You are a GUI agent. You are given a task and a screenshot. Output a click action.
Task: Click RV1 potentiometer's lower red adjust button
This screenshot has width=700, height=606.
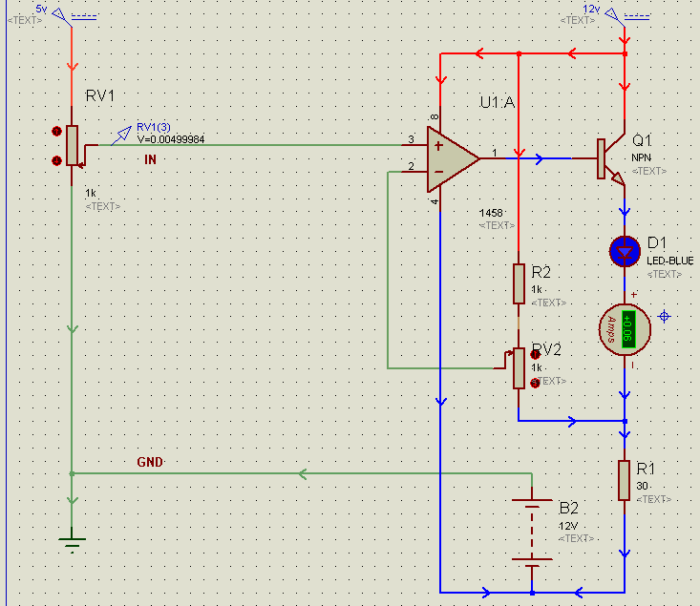click(x=57, y=160)
